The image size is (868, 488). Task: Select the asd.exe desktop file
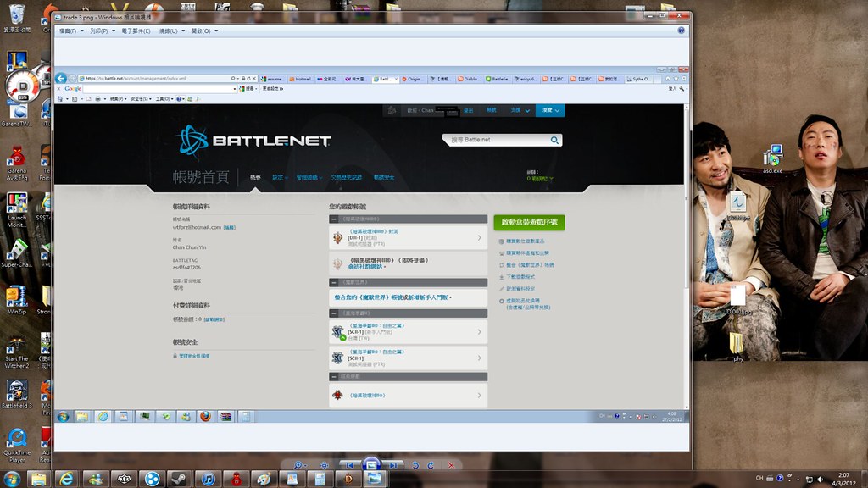(773, 159)
